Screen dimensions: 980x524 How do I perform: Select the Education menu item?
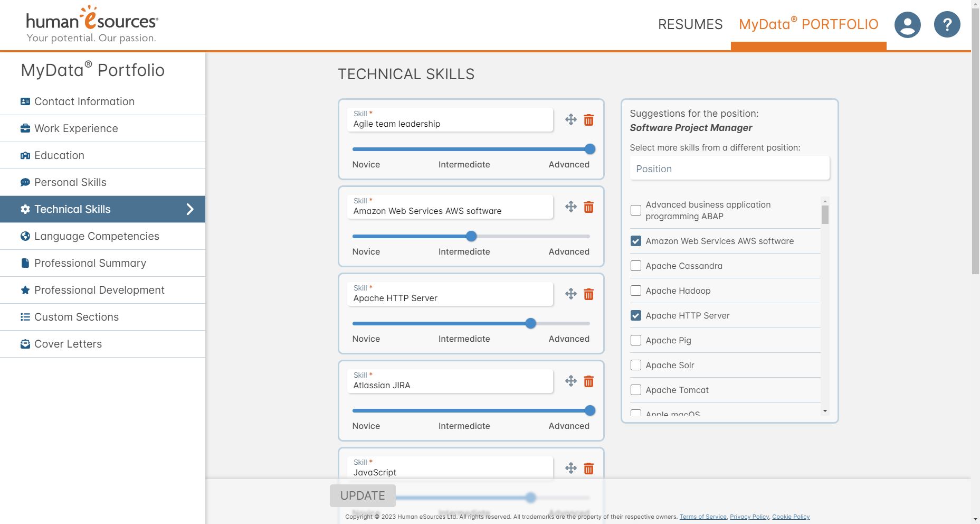click(24, 155)
